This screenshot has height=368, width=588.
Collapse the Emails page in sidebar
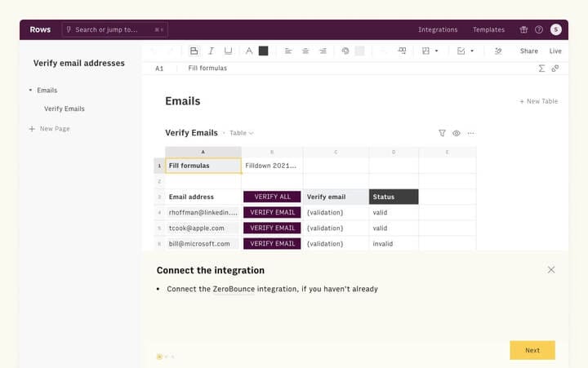click(x=30, y=90)
